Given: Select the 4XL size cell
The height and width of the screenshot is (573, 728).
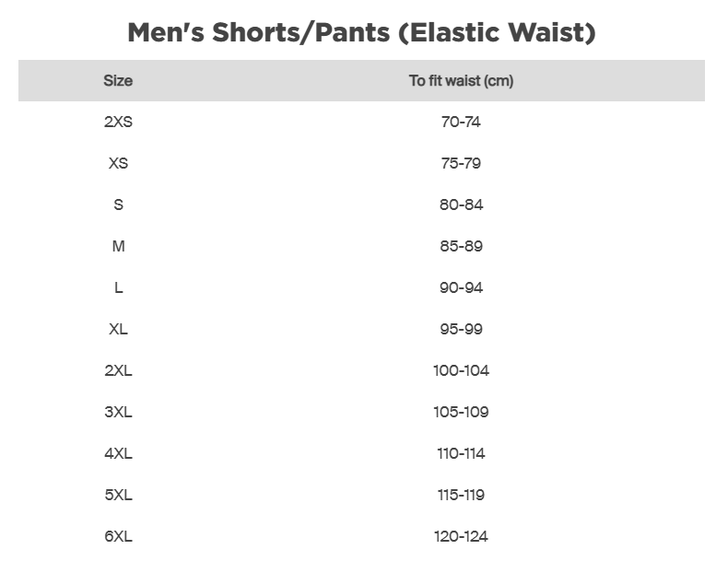Looking at the screenshot, I should click(118, 453).
